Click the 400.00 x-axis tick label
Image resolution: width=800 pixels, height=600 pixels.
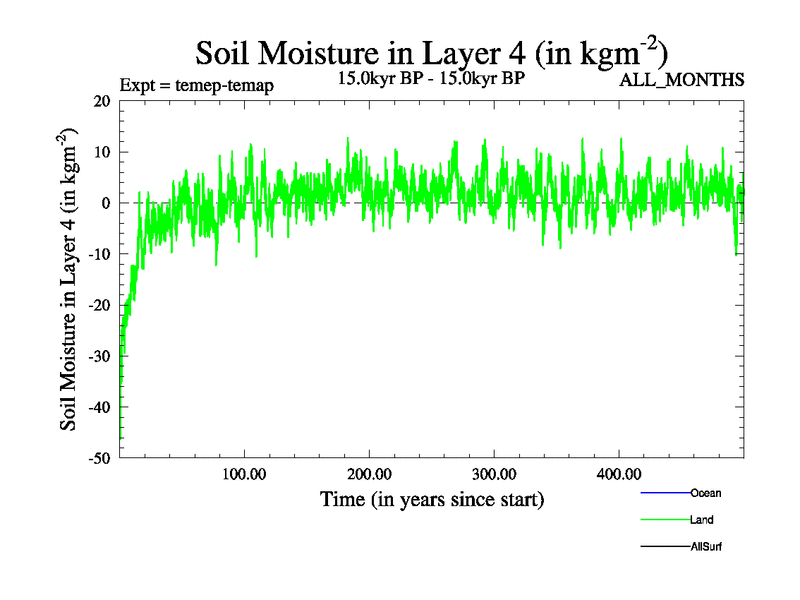coord(618,473)
